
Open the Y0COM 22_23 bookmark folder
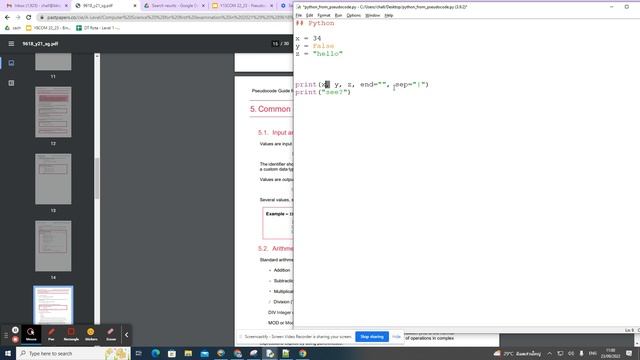[x=48, y=28]
